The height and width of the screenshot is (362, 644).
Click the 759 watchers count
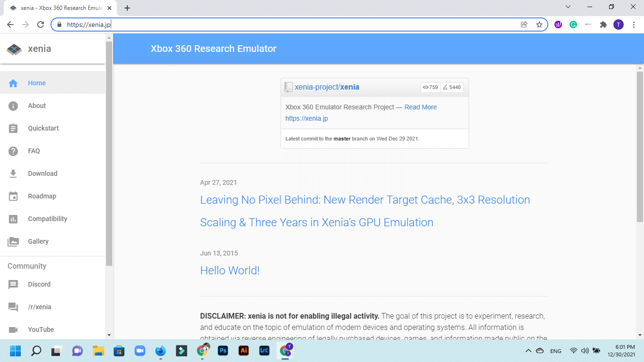pos(430,87)
